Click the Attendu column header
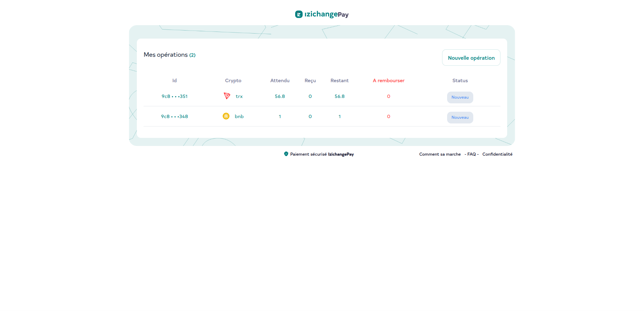 [x=280, y=81]
